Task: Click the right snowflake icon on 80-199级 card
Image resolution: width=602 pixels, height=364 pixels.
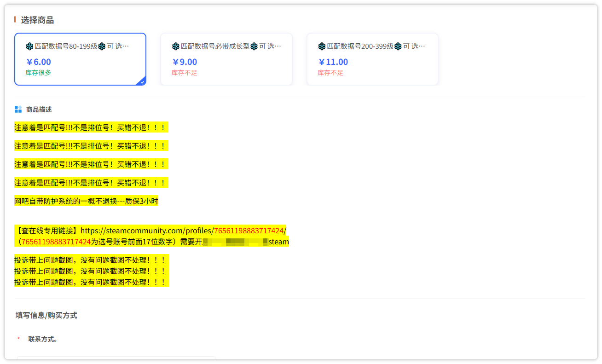Action: point(102,46)
